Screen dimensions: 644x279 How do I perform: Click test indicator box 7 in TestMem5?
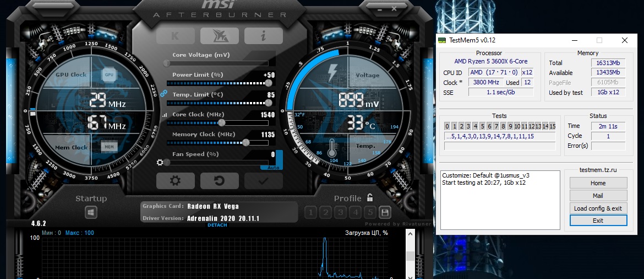(x=496, y=126)
